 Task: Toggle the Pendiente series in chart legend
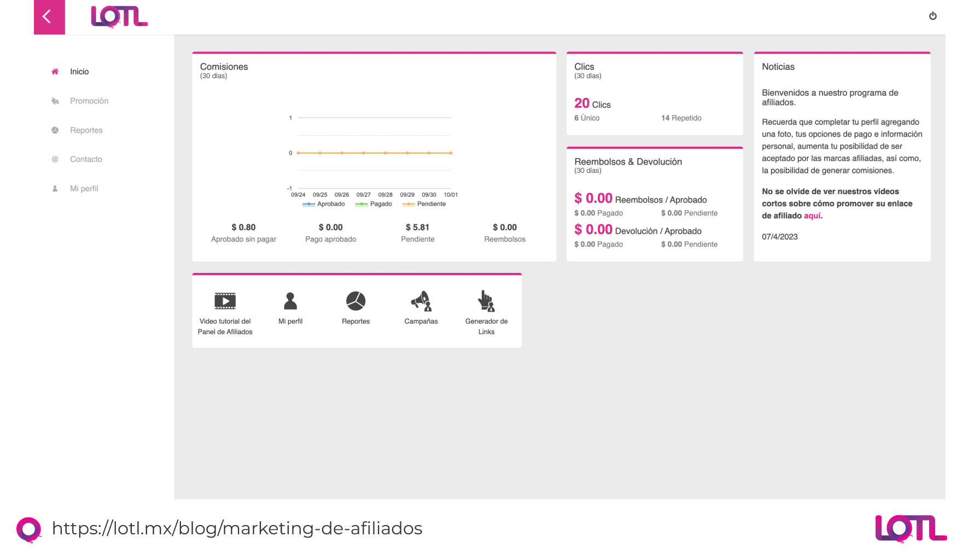424,204
